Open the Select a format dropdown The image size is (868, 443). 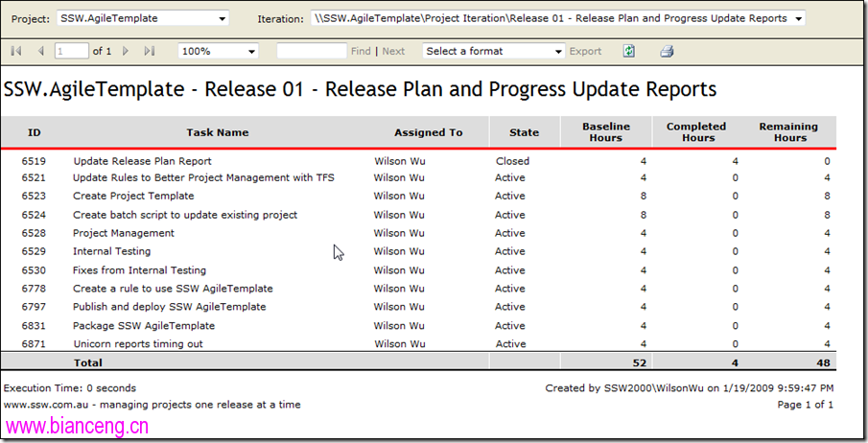[x=493, y=51]
